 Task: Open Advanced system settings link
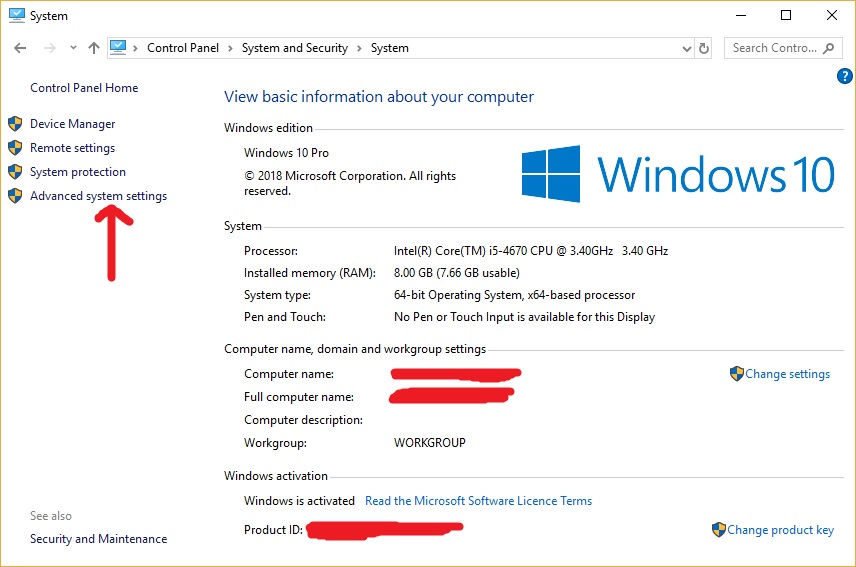click(98, 196)
